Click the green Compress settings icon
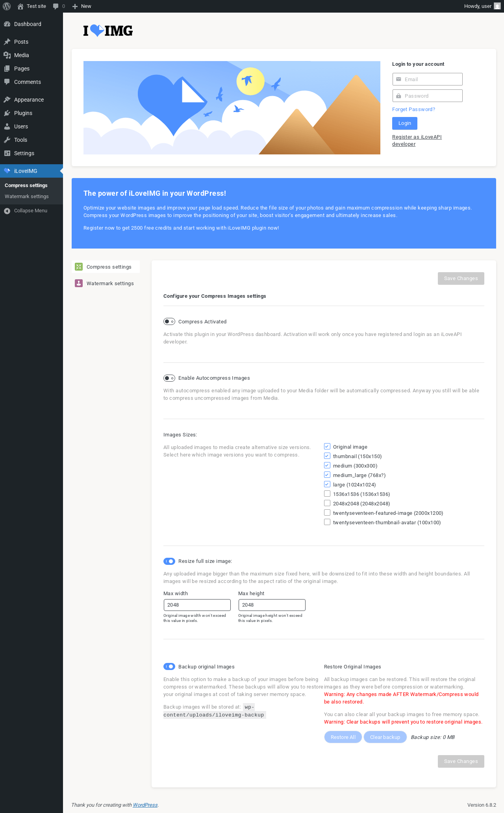This screenshot has height=813, width=504. pyautogui.click(x=79, y=267)
